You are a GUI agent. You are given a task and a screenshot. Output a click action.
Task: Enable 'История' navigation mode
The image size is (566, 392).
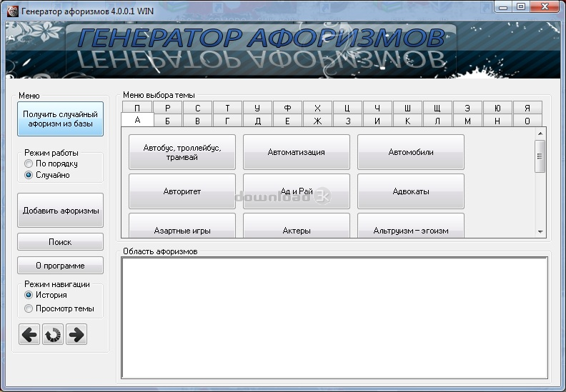(x=29, y=294)
